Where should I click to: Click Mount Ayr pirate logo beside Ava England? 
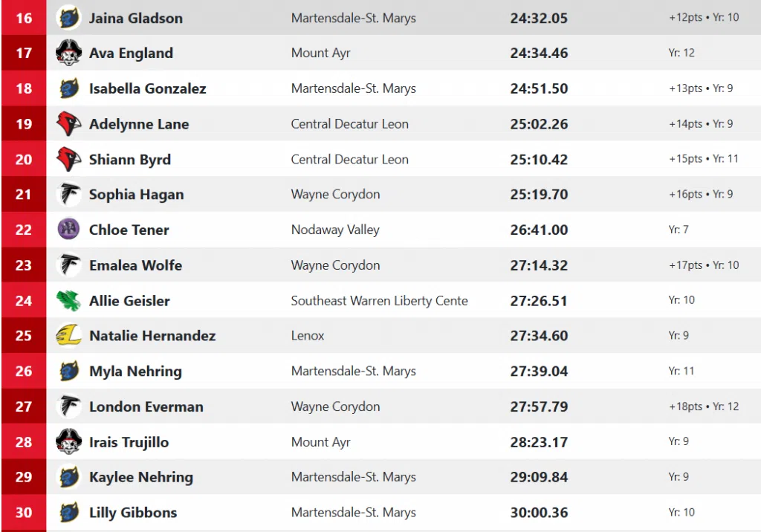click(x=69, y=53)
